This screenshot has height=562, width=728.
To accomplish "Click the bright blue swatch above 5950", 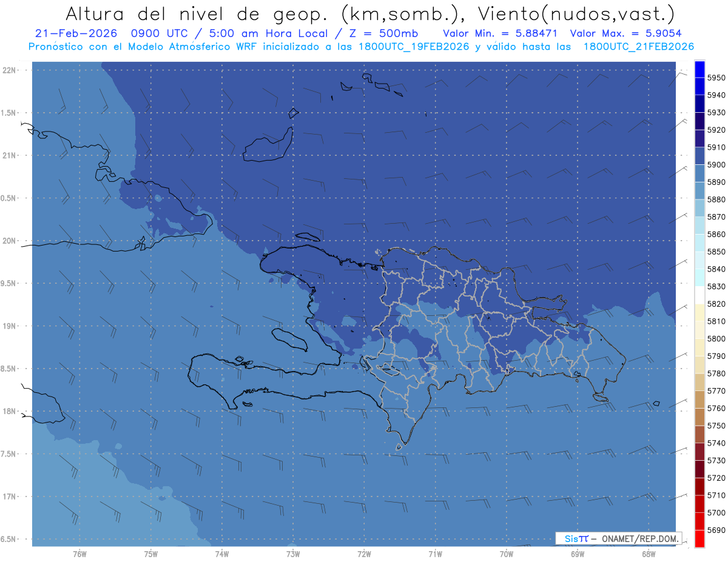I will point(699,69).
